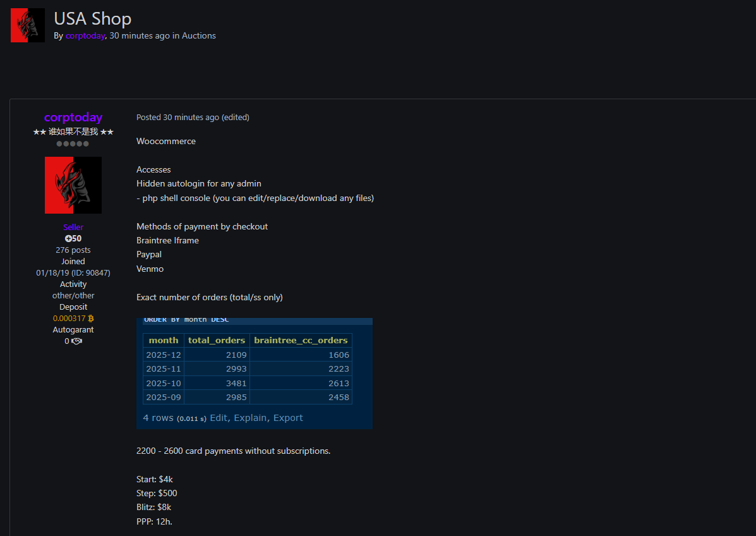Image resolution: width=756 pixels, height=536 pixels.
Task: Click the Posted 30 minutes ago timestamp
Action: click(177, 117)
